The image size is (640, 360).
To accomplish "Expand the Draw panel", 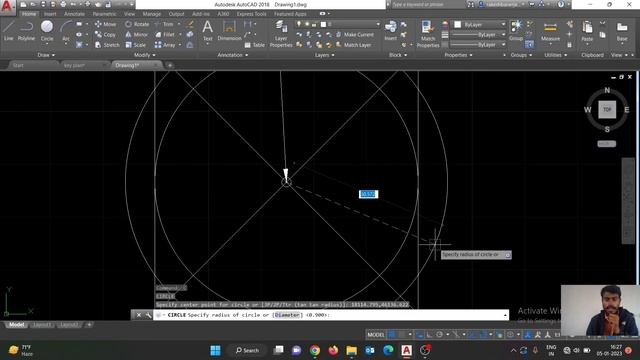I will (46, 55).
